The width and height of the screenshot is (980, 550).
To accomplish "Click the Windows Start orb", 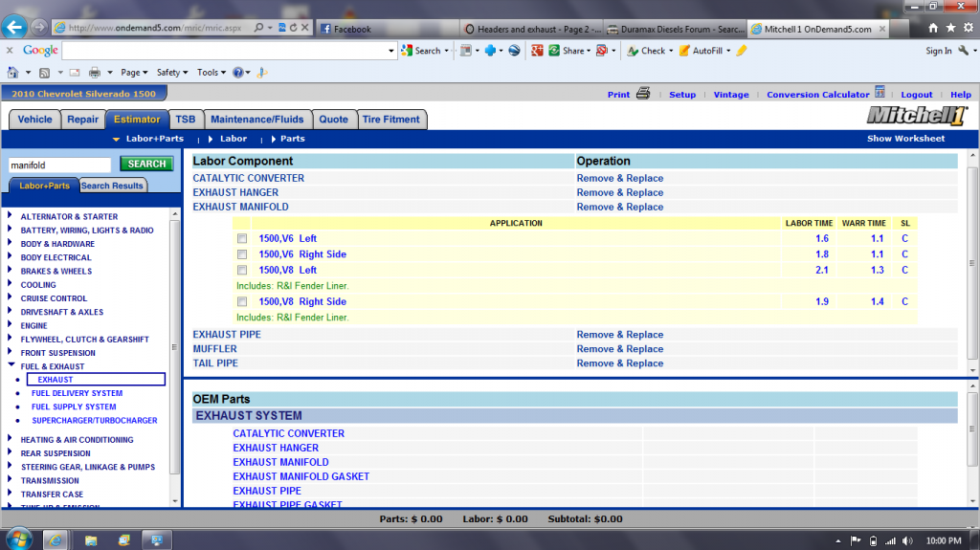I will [19, 539].
